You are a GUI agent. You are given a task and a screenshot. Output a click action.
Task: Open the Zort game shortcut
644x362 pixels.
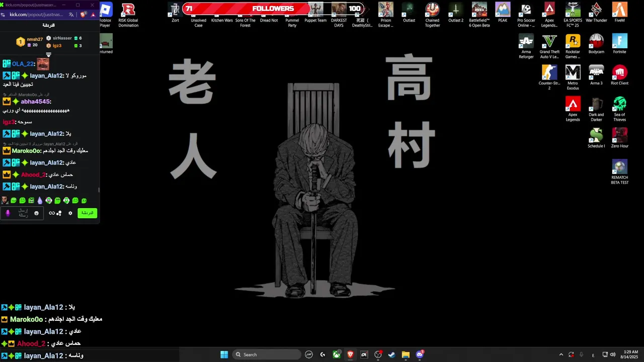175,13
